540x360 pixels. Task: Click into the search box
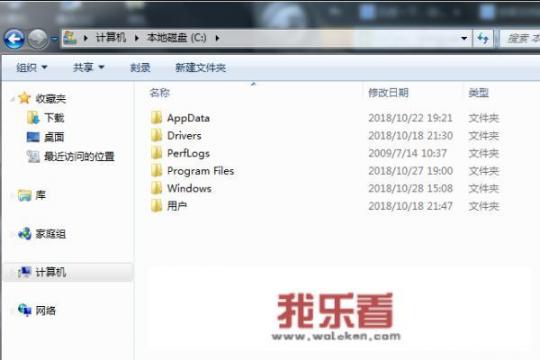[x=520, y=39]
